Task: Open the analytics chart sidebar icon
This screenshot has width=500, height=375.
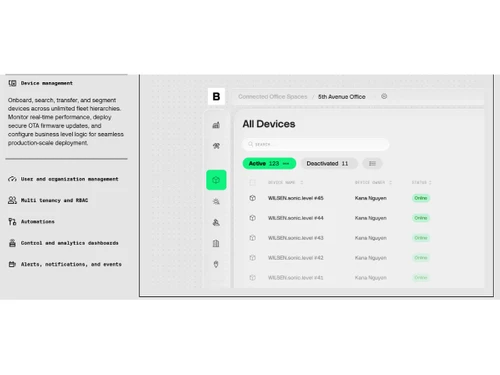Action: [x=216, y=125]
